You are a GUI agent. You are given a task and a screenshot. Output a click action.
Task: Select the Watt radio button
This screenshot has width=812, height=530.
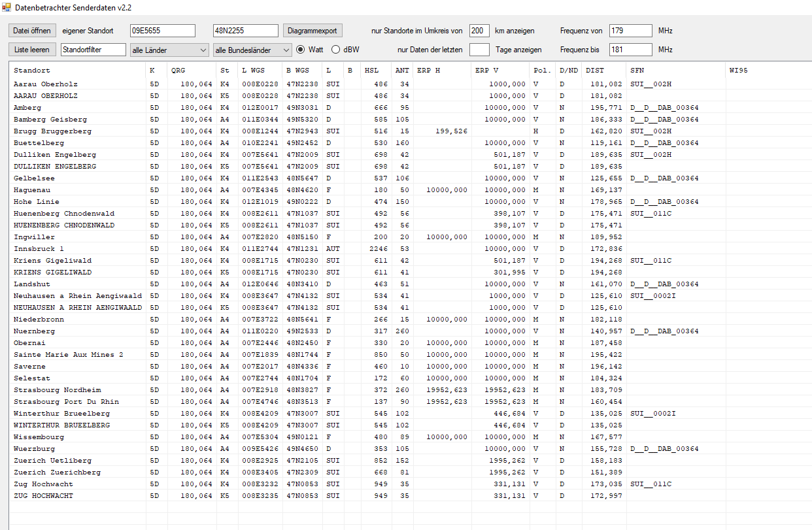[301, 50]
